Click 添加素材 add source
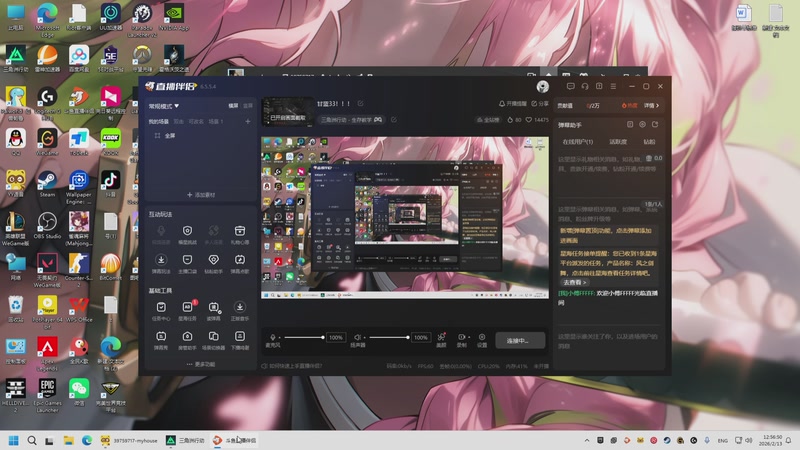Image resolution: width=800 pixels, height=450 pixels. click(201, 195)
